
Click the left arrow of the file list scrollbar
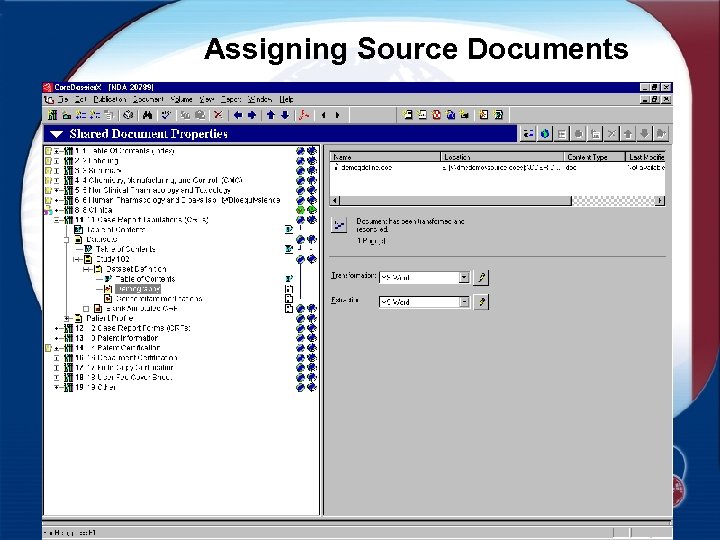tap(335, 200)
